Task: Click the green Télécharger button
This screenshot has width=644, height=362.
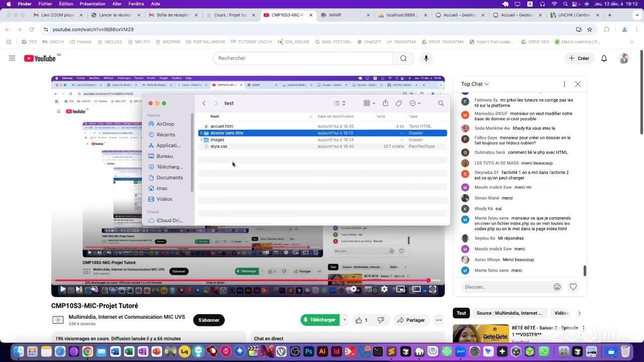Action: pyautogui.click(x=320, y=320)
